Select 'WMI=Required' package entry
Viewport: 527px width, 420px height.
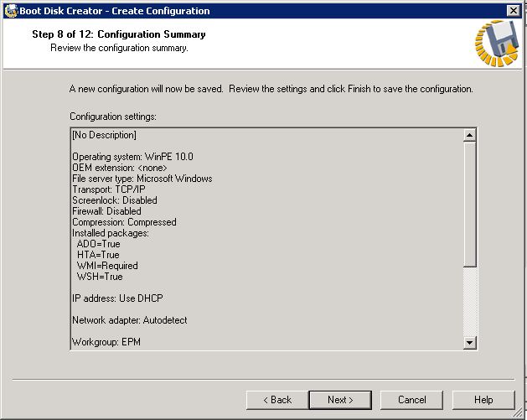[107, 266]
